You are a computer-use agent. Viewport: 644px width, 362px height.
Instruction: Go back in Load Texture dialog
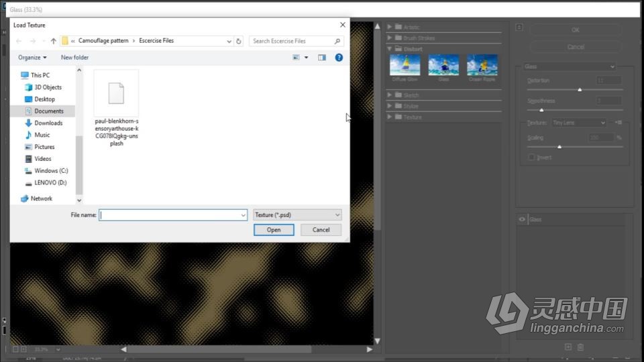19,41
